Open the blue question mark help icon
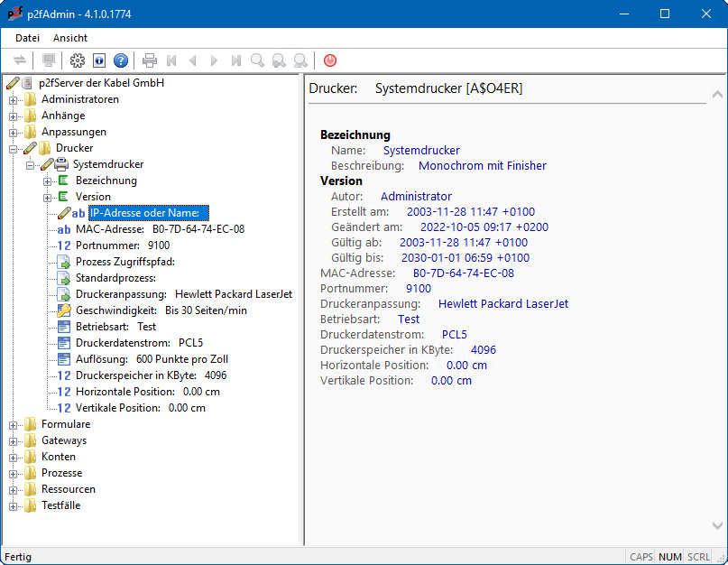The height and width of the screenshot is (565, 728). [121, 60]
